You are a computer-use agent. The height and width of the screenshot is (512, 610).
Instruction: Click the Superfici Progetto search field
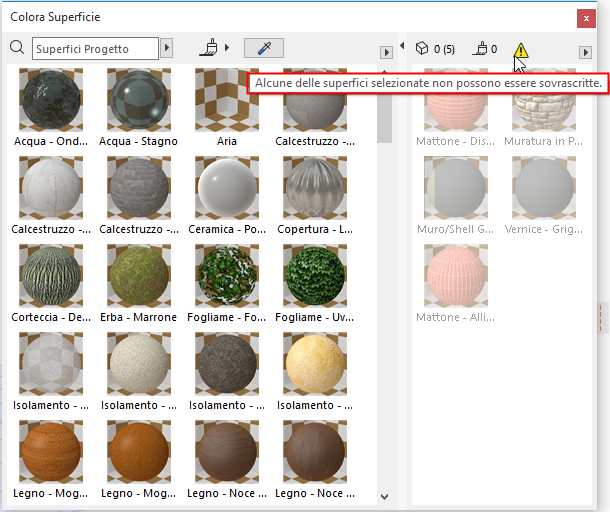click(94, 48)
